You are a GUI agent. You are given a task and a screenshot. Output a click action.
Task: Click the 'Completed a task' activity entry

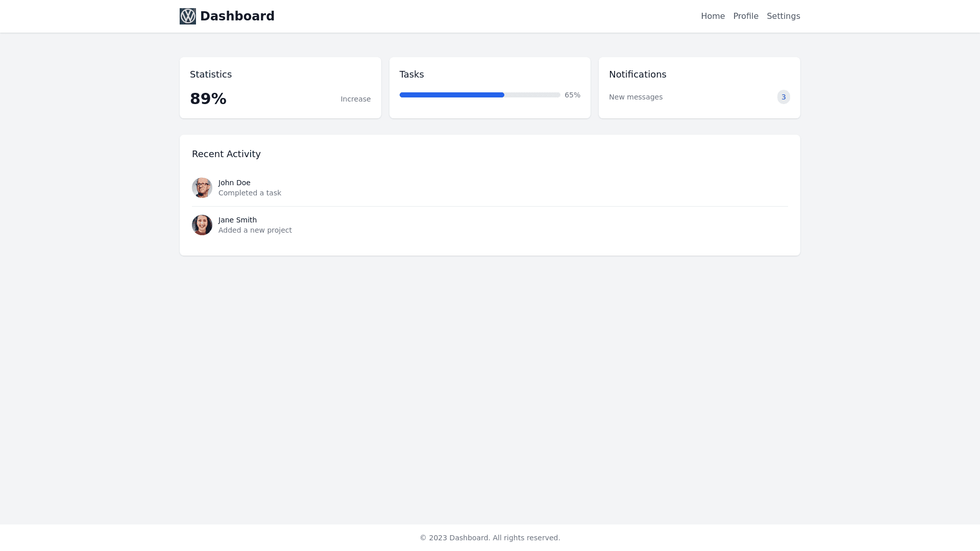(x=250, y=193)
